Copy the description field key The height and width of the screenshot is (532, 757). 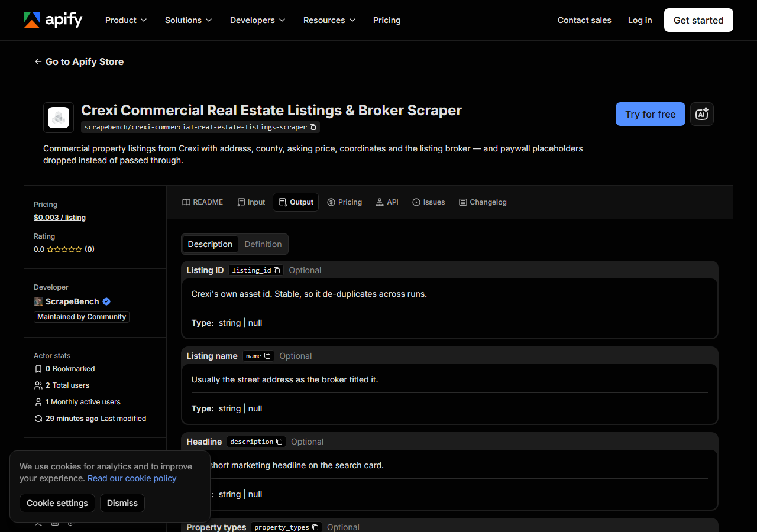point(279,442)
